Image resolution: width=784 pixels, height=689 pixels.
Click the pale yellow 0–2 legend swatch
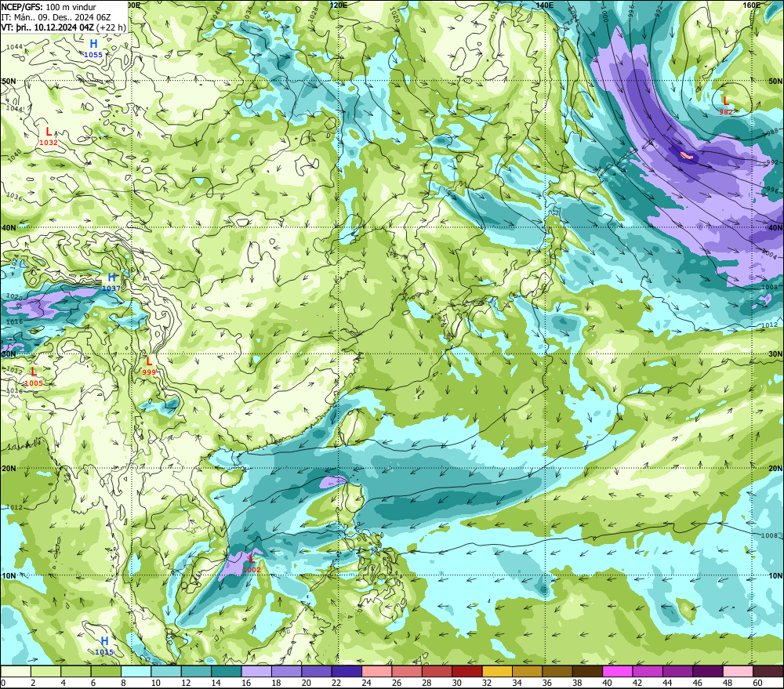coord(16,671)
